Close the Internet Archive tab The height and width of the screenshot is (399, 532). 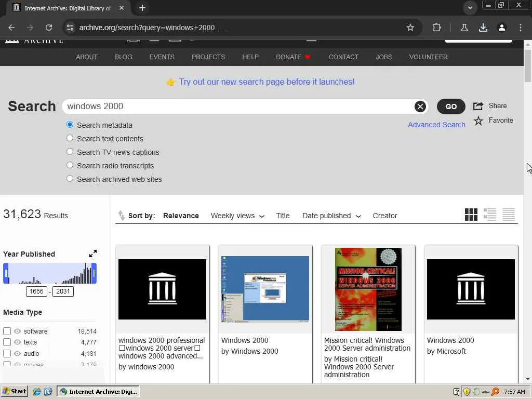(122, 8)
